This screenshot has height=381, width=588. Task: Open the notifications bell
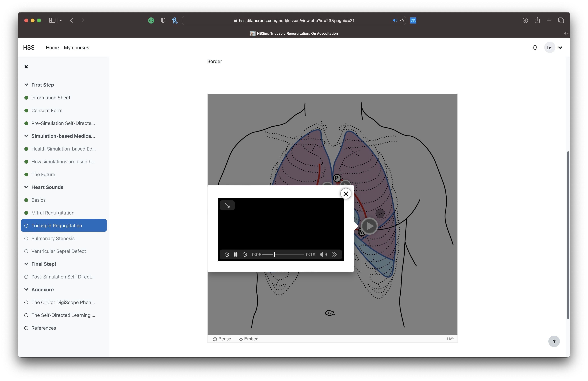tap(535, 48)
